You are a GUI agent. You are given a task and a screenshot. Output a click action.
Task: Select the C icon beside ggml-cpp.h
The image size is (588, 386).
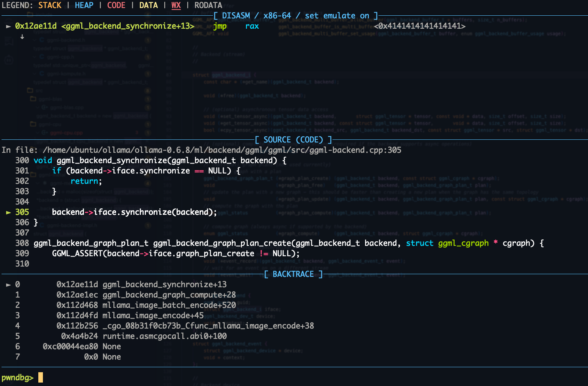point(41,57)
